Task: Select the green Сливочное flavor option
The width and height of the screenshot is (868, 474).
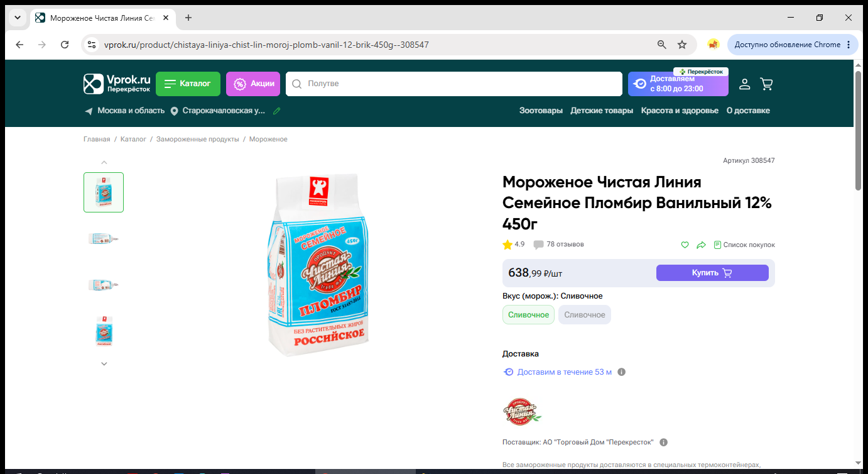Action: click(528, 315)
